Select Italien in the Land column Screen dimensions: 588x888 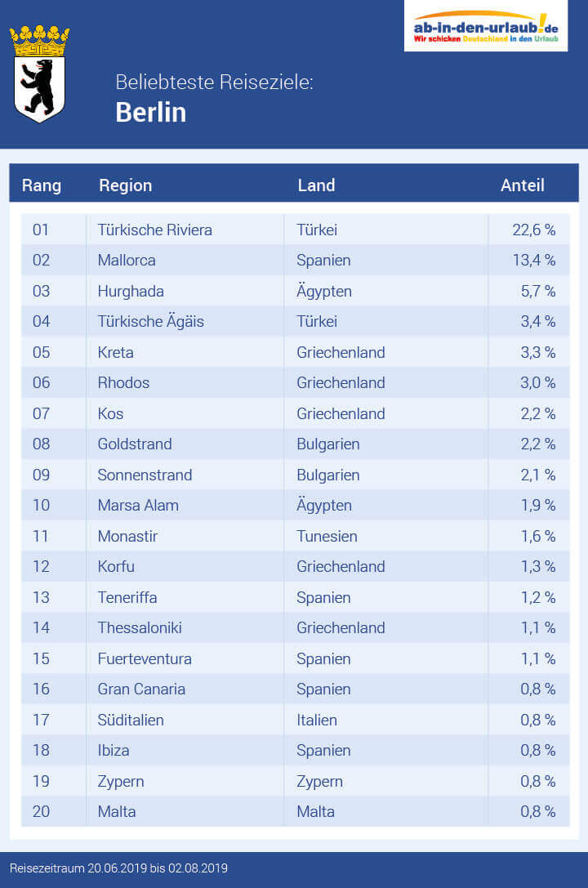(x=317, y=720)
